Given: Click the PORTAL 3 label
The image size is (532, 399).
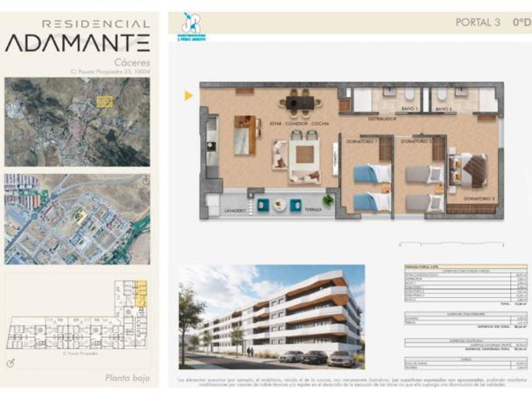Looking at the screenshot, I should 478,23.
